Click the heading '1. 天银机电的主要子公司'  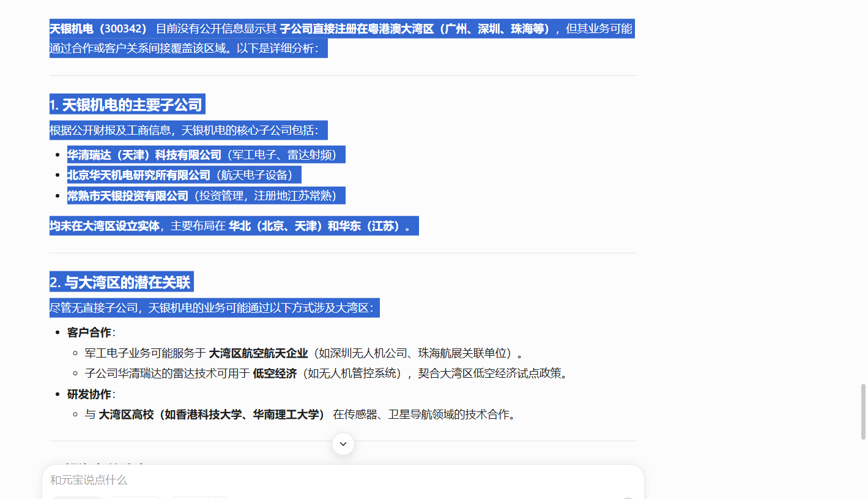(126, 105)
